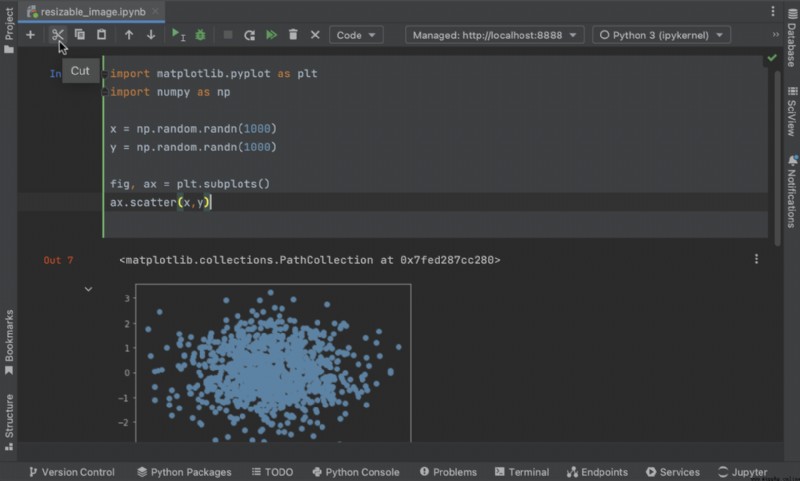
Task: Delete cell with trash icon
Action: (293, 35)
